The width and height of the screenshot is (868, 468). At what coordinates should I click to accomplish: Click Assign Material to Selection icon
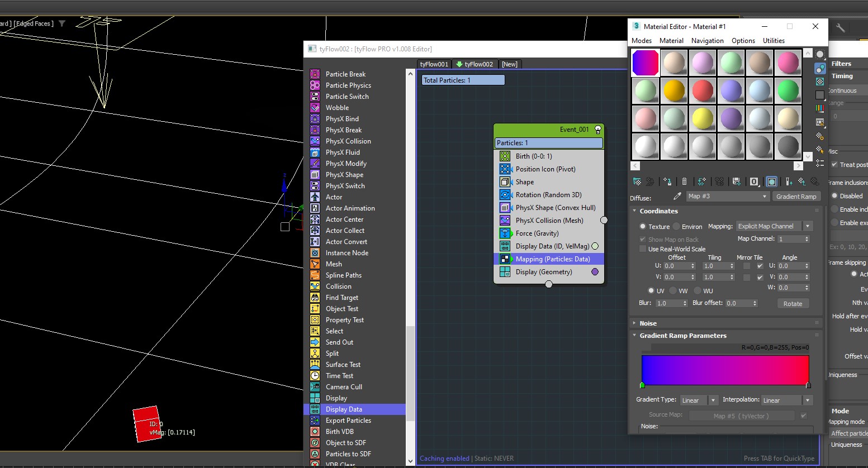point(668,182)
